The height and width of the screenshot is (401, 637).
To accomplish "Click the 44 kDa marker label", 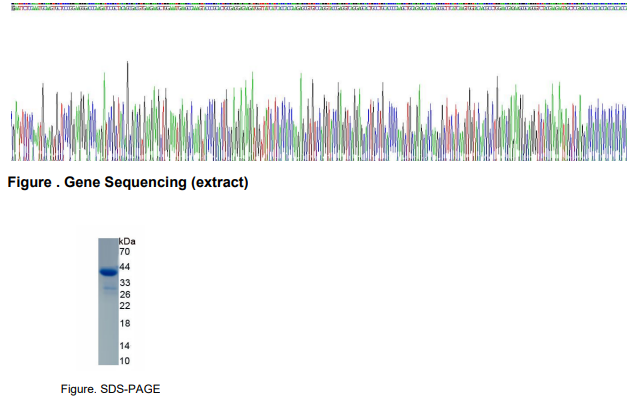I will 125,268.
